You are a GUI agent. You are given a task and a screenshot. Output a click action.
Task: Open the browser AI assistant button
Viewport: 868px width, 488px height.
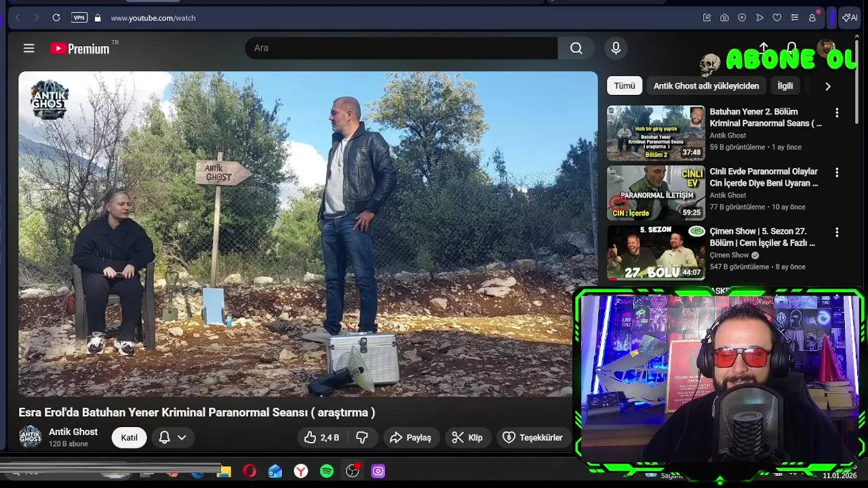coord(850,18)
